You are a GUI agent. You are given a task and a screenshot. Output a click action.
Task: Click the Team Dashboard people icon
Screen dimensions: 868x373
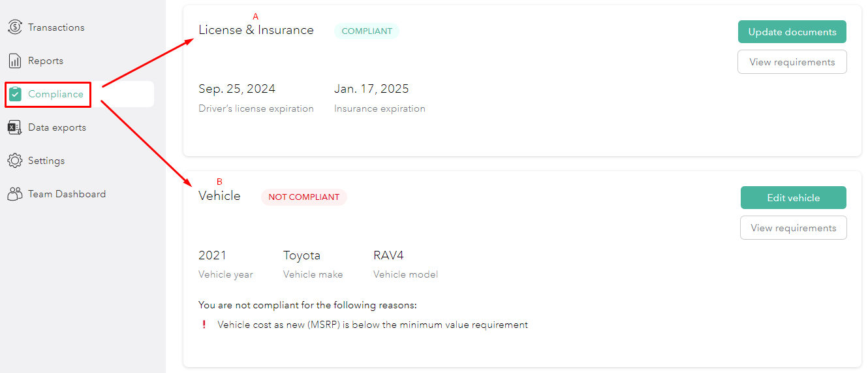(14, 194)
